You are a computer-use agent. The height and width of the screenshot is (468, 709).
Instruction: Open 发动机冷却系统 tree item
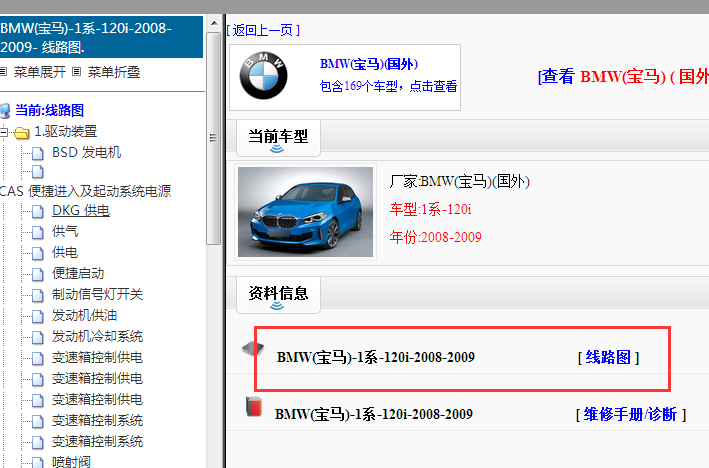97,336
